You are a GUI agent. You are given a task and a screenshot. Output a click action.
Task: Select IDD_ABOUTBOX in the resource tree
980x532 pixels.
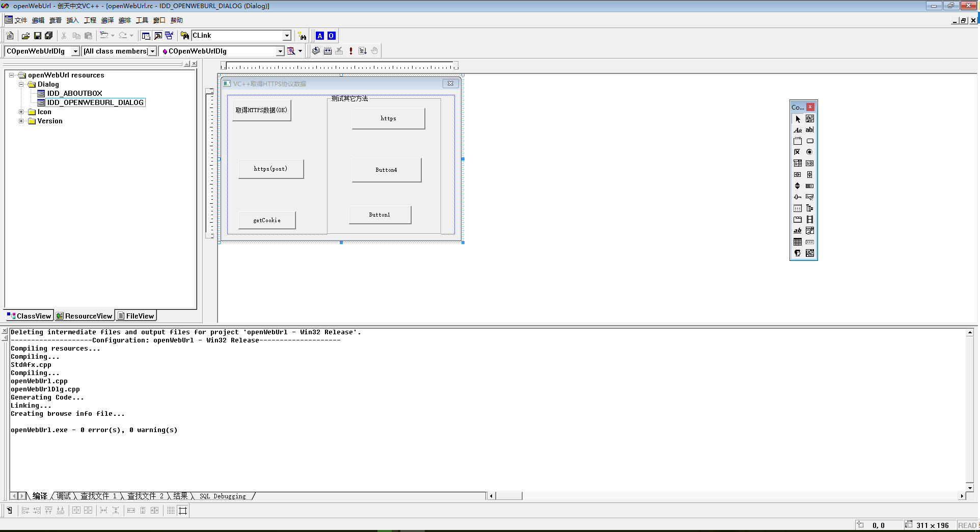coord(74,94)
